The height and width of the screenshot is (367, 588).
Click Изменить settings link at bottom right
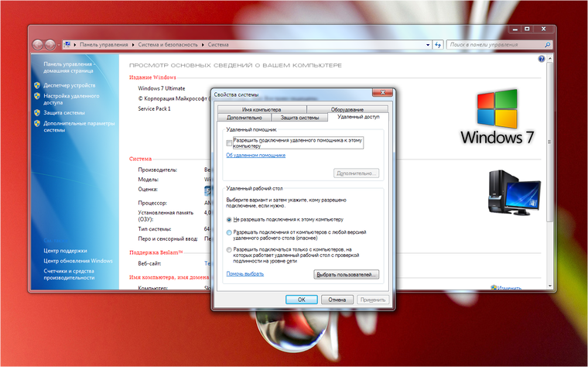click(509, 288)
